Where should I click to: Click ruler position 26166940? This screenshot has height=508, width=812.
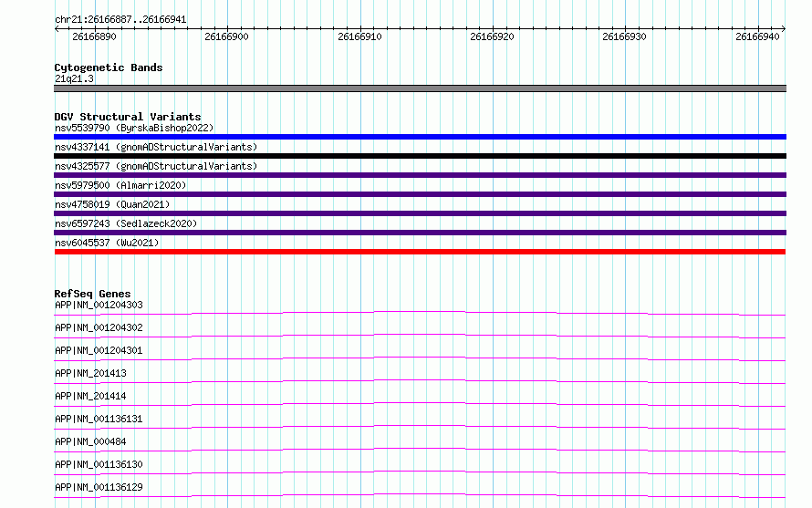757,36
